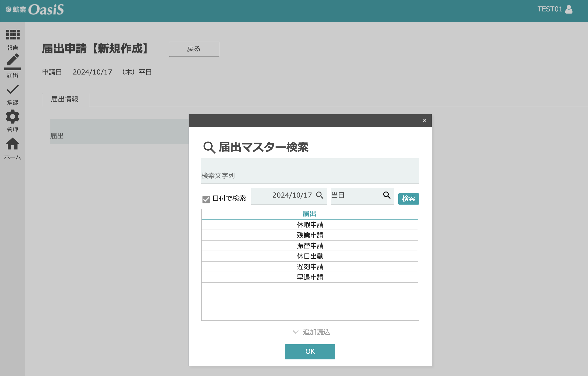
Task: Close the search dialog with × button
Action: [x=424, y=120]
